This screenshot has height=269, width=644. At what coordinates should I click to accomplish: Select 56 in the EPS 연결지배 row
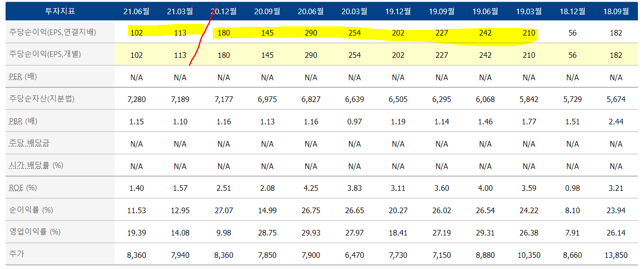coord(573,33)
